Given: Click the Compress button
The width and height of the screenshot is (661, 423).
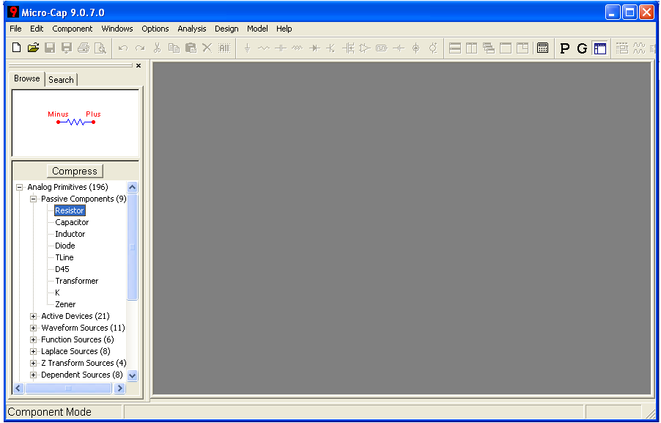Looking at the screenshot, I should coord(75,171).
